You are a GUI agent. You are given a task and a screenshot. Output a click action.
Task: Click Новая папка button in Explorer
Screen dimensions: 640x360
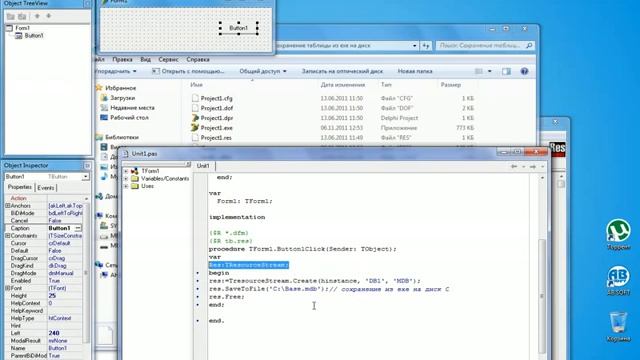point(415,71)
